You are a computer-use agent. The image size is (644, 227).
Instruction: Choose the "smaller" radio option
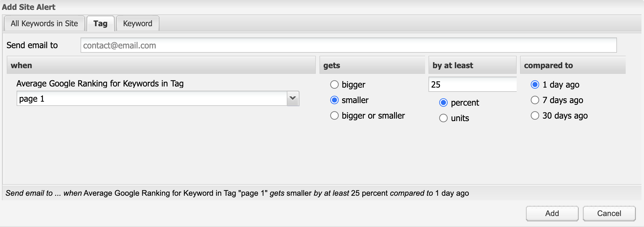point(334,100)
